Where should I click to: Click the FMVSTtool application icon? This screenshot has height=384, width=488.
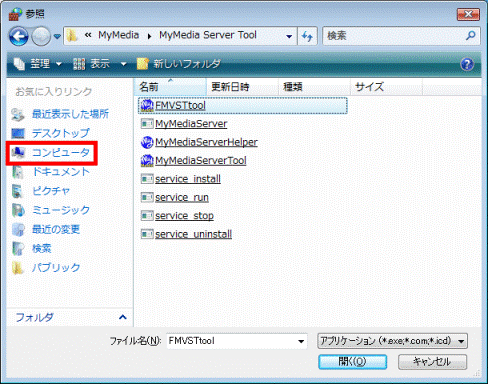coord(147,105)
